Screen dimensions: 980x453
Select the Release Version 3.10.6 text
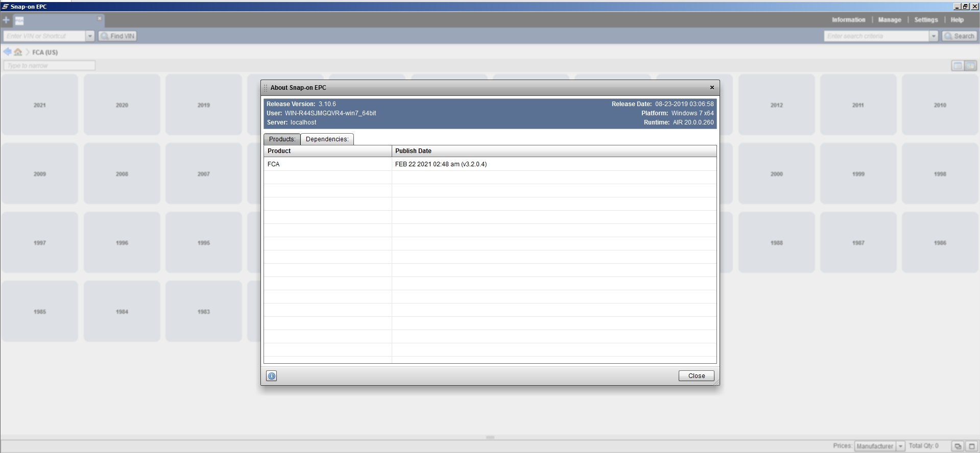coord(301,104)
